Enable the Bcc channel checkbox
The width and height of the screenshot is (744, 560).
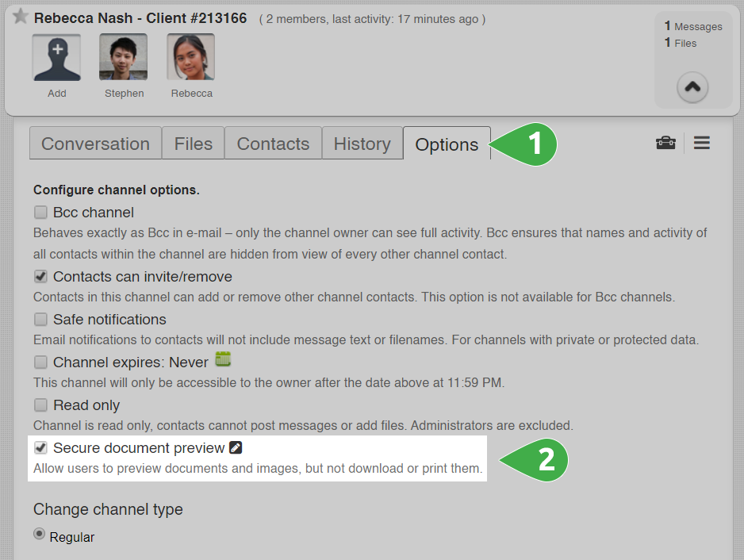pyautogui.click(x=40, y=212)
